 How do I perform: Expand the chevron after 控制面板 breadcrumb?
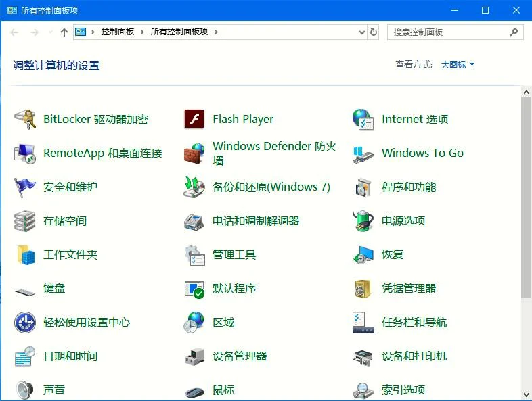click(x=143, y=32)
